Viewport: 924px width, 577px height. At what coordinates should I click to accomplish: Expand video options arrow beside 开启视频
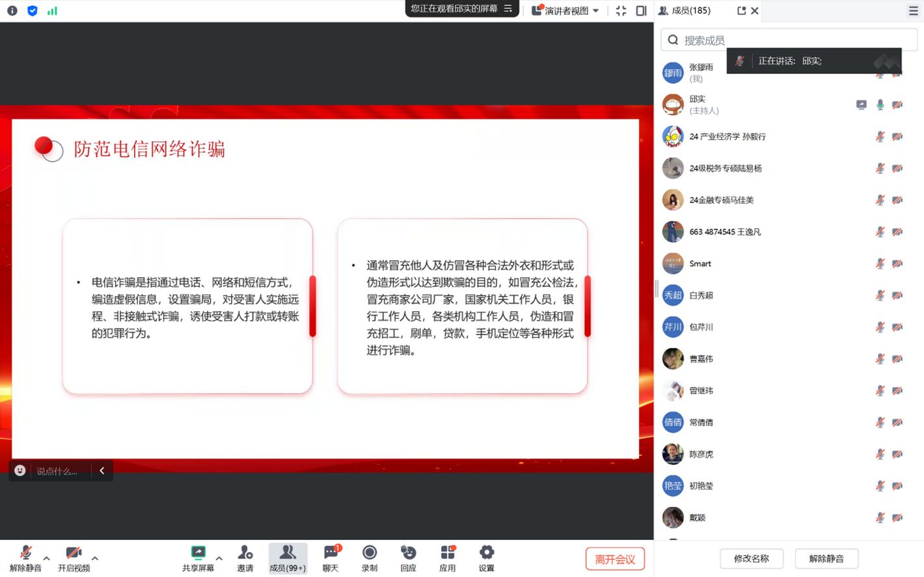(95, 558)
